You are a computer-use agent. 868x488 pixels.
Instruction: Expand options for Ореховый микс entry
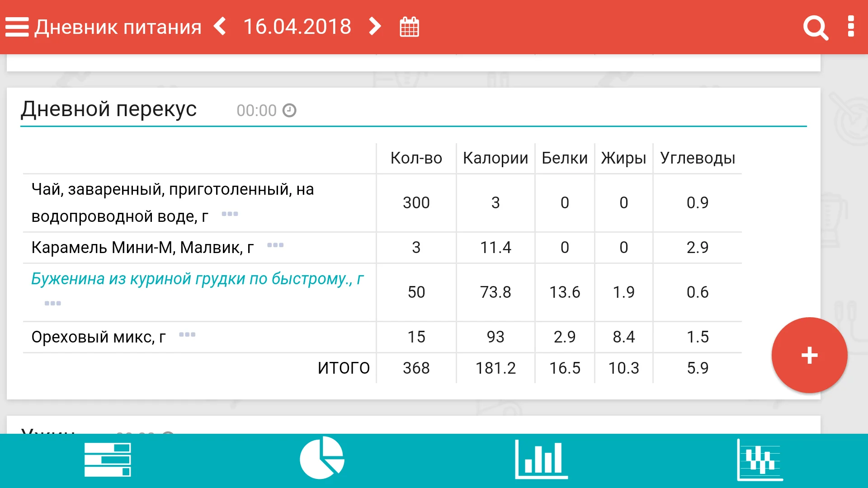pos(187,335)
